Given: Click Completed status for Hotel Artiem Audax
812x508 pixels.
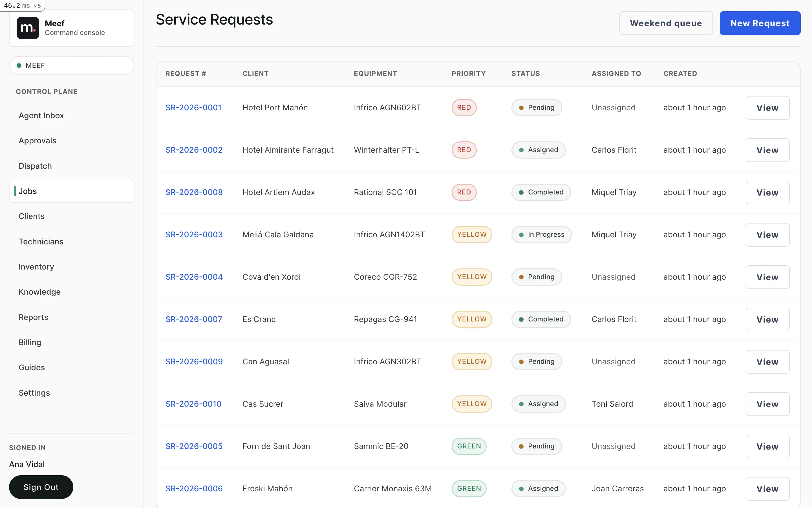Looking at the screenshot, I should [x=541, y=192].
